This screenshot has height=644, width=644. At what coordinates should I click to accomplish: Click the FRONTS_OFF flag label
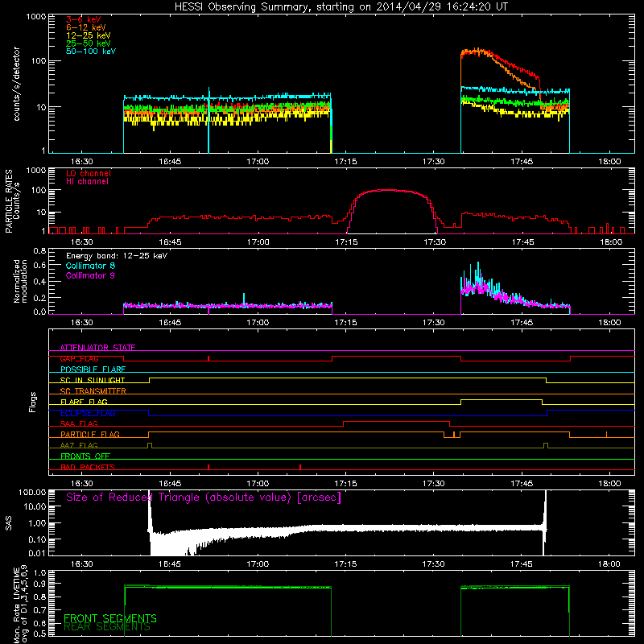click(85, 456)
